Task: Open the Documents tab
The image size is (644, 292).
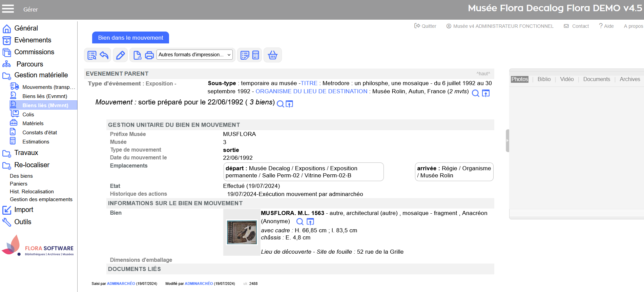Action: [596, 79]
